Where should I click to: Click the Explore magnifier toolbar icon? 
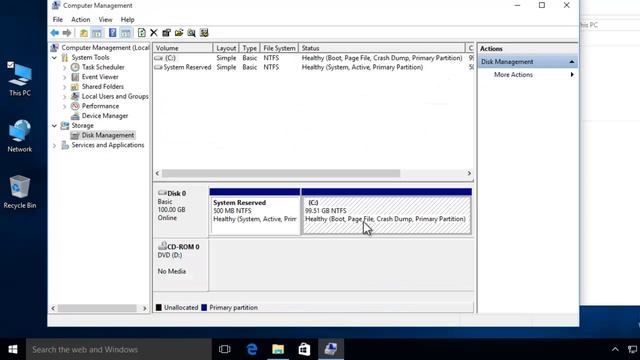pos(191,33)
